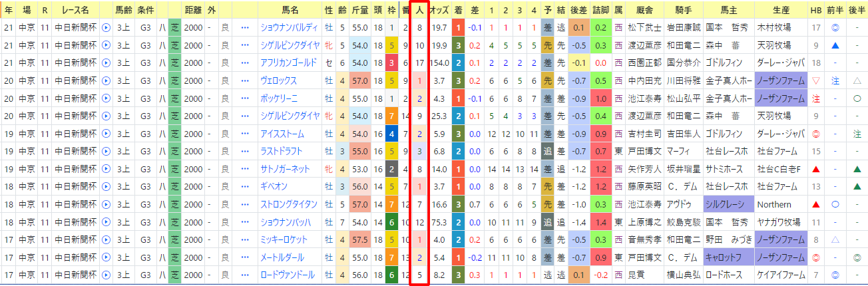Click the play icon in ミッキーロケット row

(105, 239)
